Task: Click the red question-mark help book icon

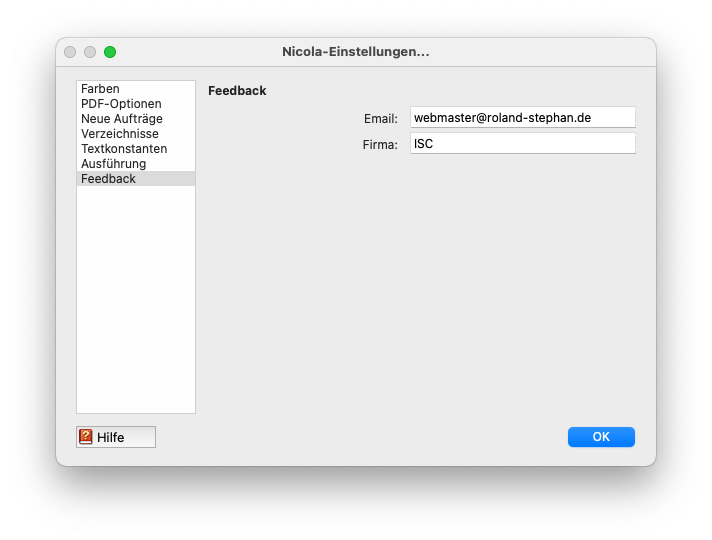Action: coord(85,436)
